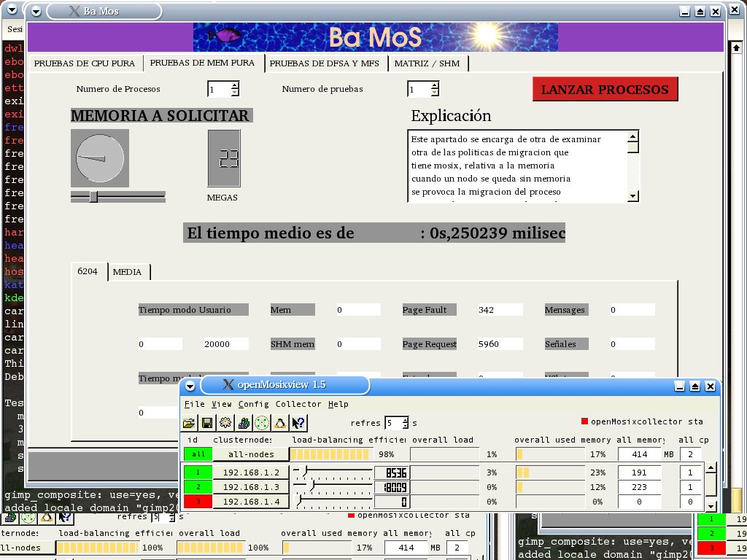Open the Ba Mos window menu icon

point(36,12)
